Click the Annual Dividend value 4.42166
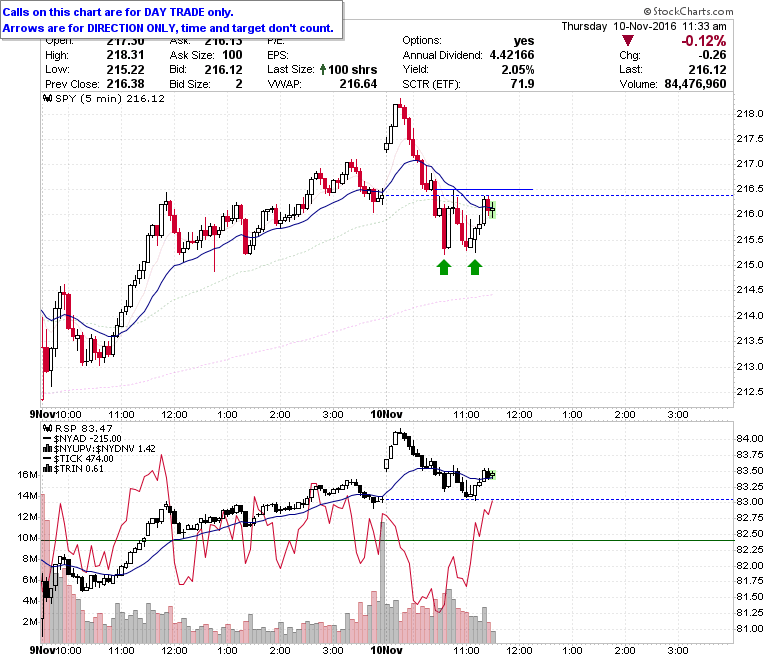 click(x=512, y=55)
